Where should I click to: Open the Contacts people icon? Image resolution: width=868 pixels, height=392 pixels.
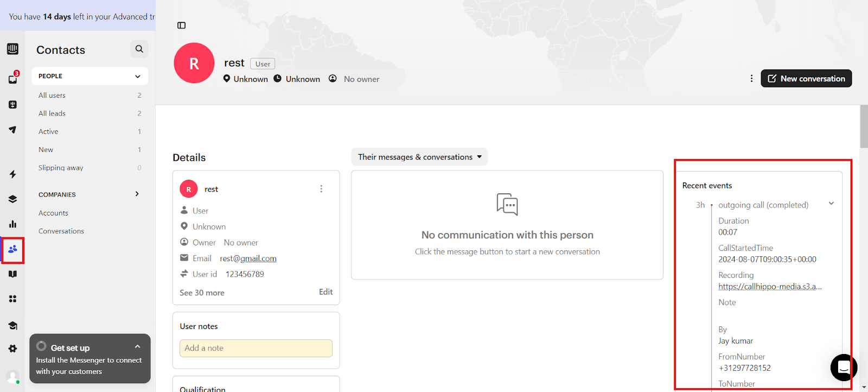click(x=12, y=249)
